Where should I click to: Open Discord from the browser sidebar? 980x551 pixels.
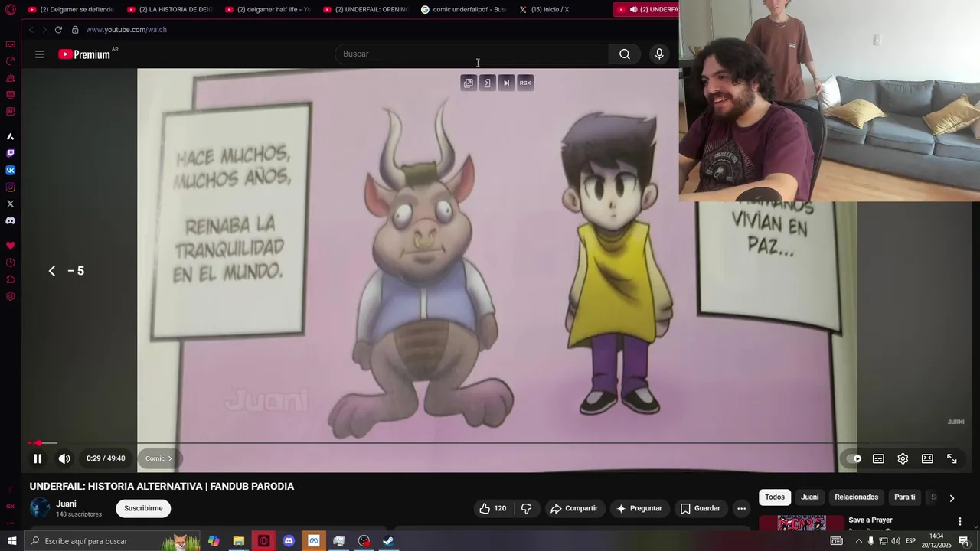click(x=10, y=220)
